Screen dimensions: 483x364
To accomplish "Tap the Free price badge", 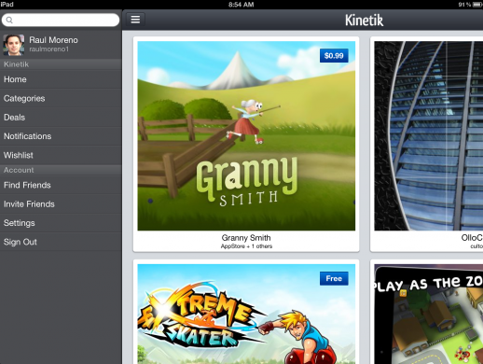I will (x=334, y=278).
